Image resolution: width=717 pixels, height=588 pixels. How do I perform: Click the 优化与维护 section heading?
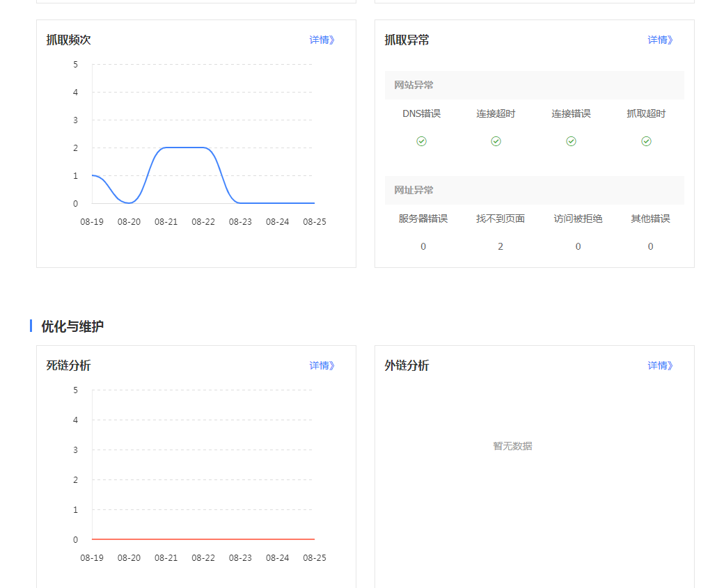click(72, 326)
